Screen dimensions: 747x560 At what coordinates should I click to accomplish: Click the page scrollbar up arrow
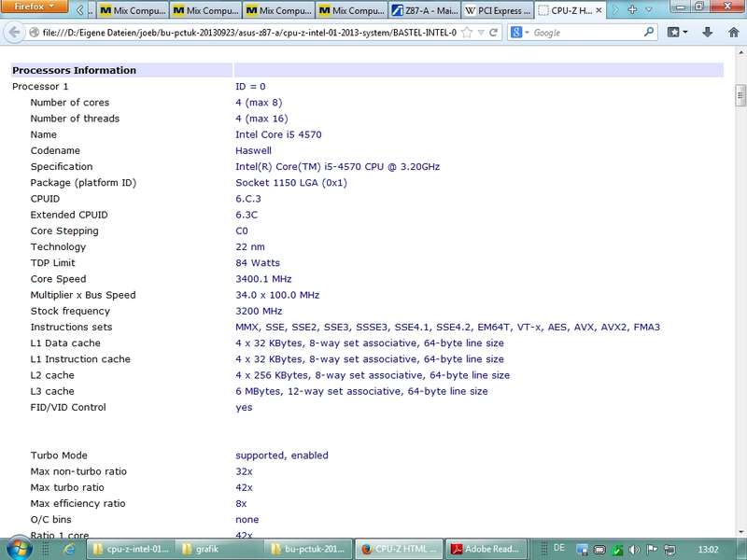(x=740, y=52)
